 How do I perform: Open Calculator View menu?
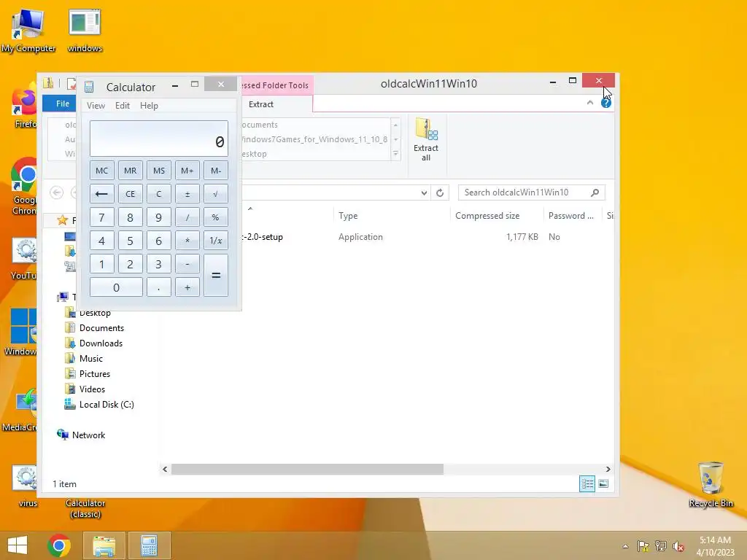tap(96, 106)
